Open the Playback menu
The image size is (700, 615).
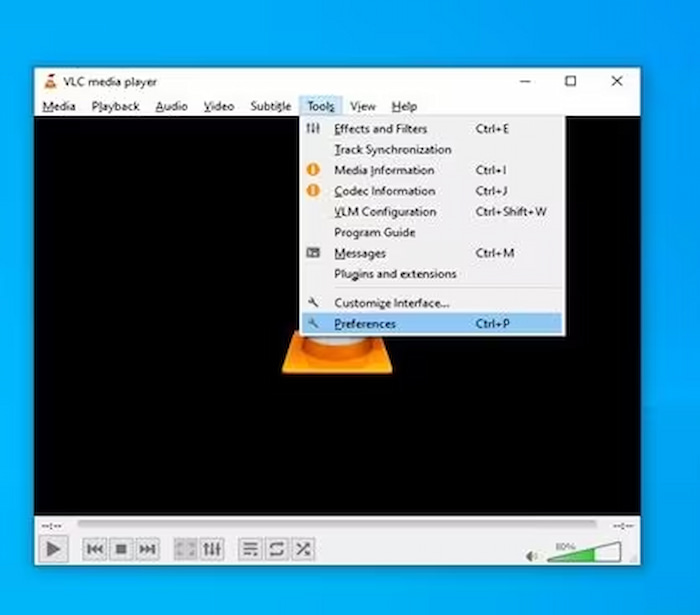click(116, 106)
